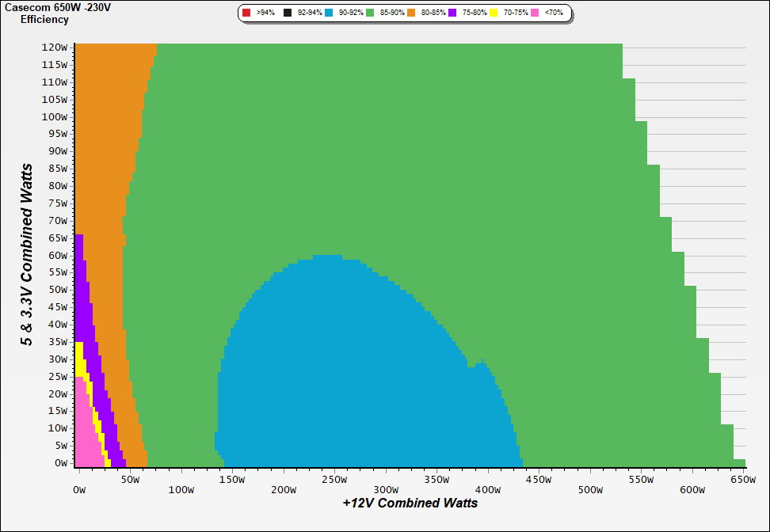
Task: Click the '<70%' legend text label
Action: tap(554, 13)
